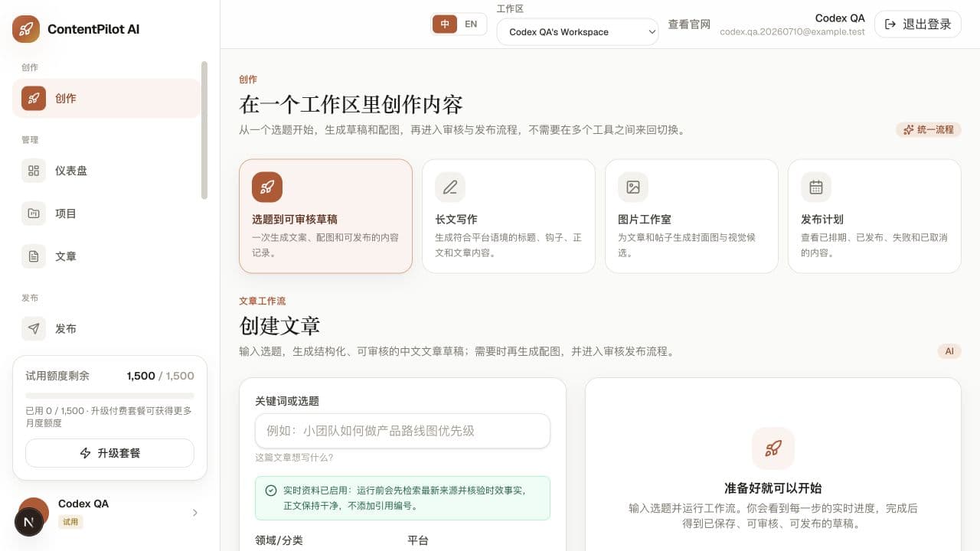
Task: Click the Codex QA name in header
Action: 840,18
